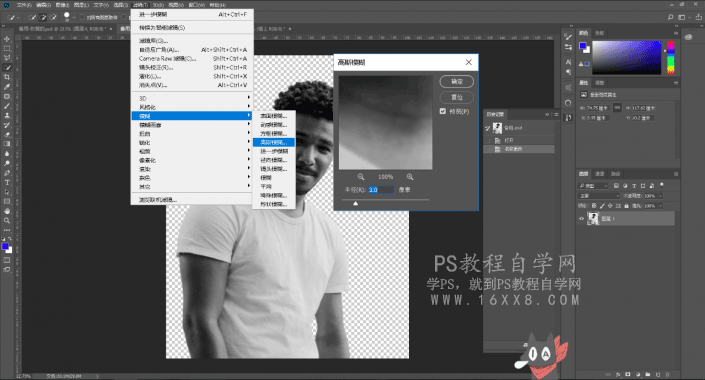Click the radius value input field
705x380 pixels.
pyautogui.click(x=381, y=190)
